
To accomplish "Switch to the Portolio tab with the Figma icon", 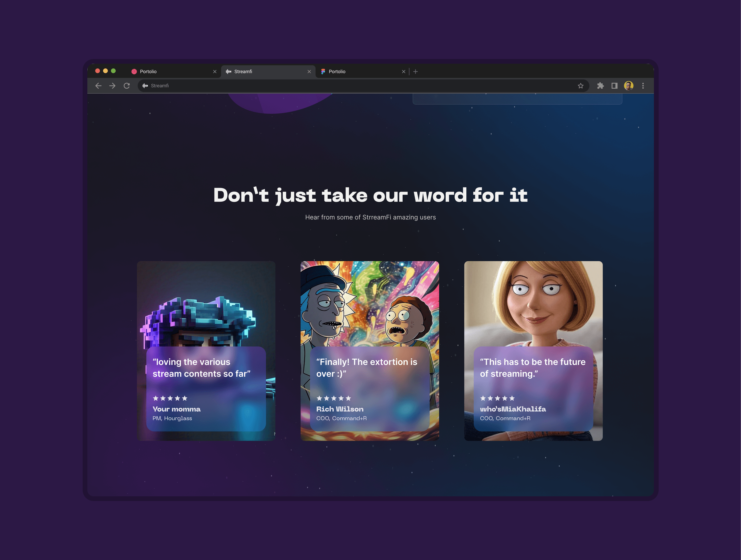I will coord(362,72).
